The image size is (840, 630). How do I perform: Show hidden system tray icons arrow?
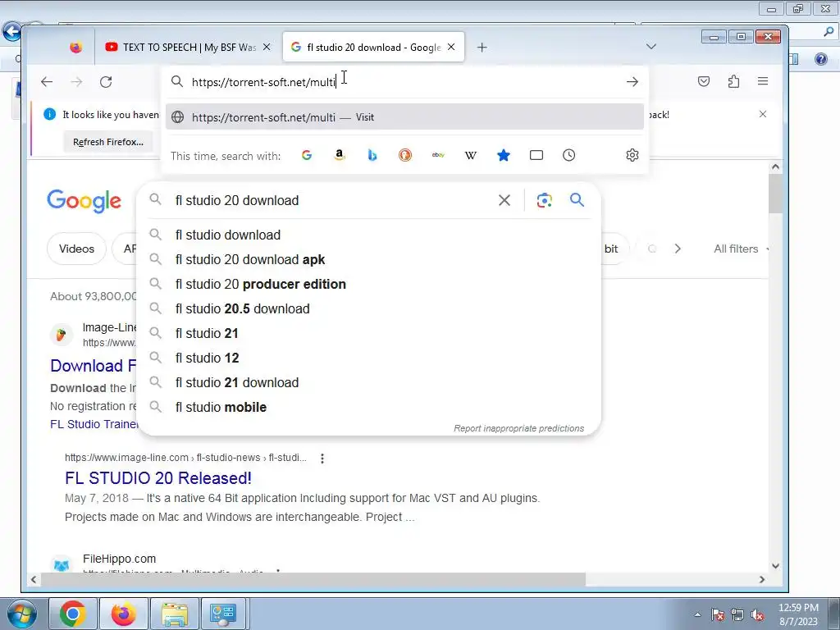tap(697, 614)
